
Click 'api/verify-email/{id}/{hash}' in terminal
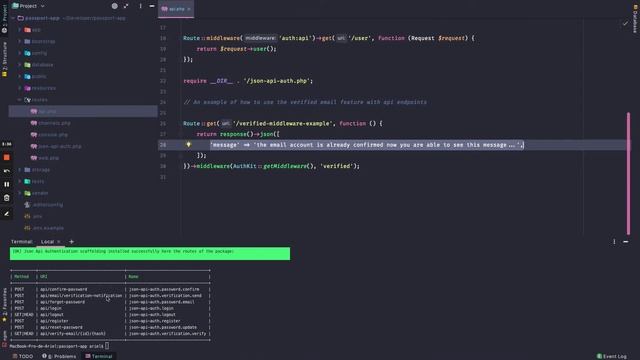click(73, 333)
